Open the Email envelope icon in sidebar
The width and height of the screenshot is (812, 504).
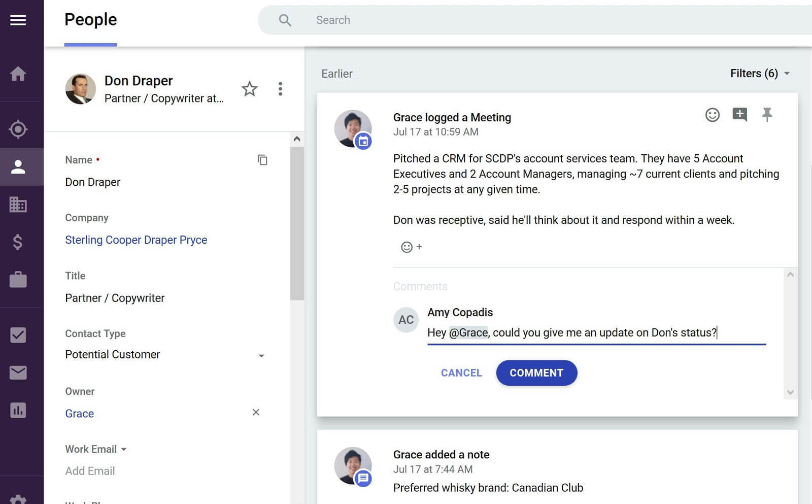click(x=18, y=373)
